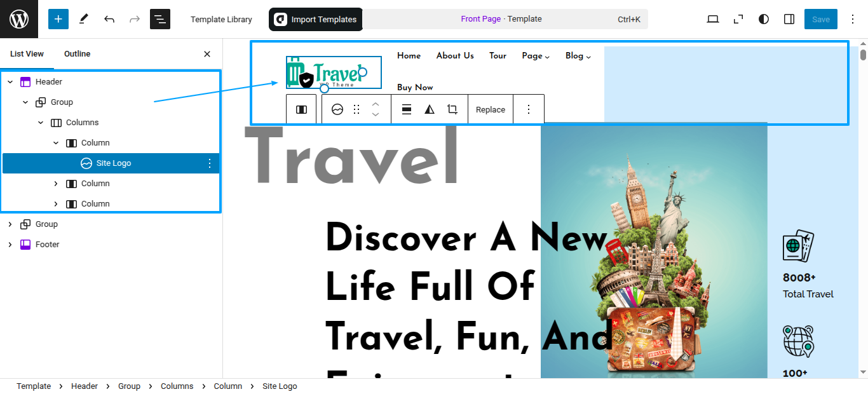Click the Travel site logo image on canvas
868x394 pixels.
[x=334, y=72]
